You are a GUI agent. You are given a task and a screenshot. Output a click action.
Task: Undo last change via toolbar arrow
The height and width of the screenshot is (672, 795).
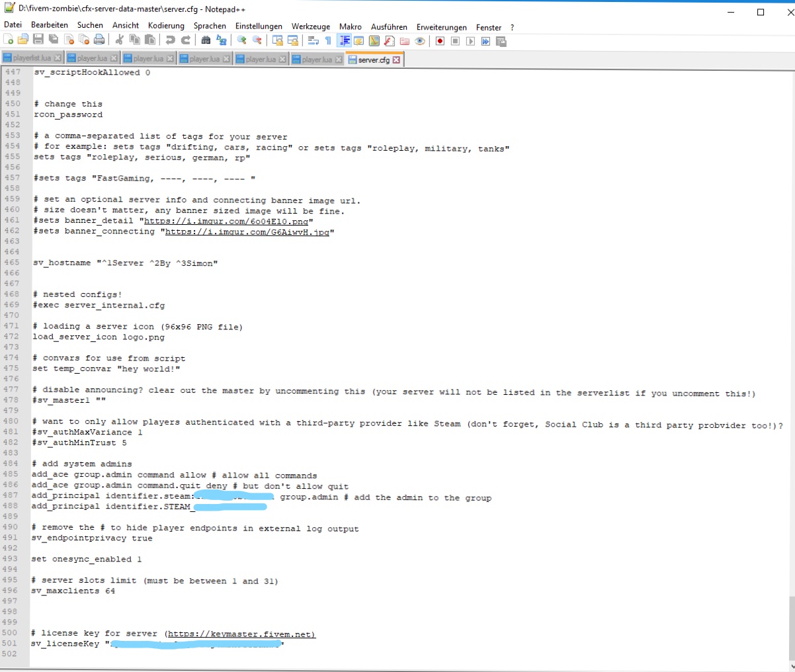pos(171,40)
